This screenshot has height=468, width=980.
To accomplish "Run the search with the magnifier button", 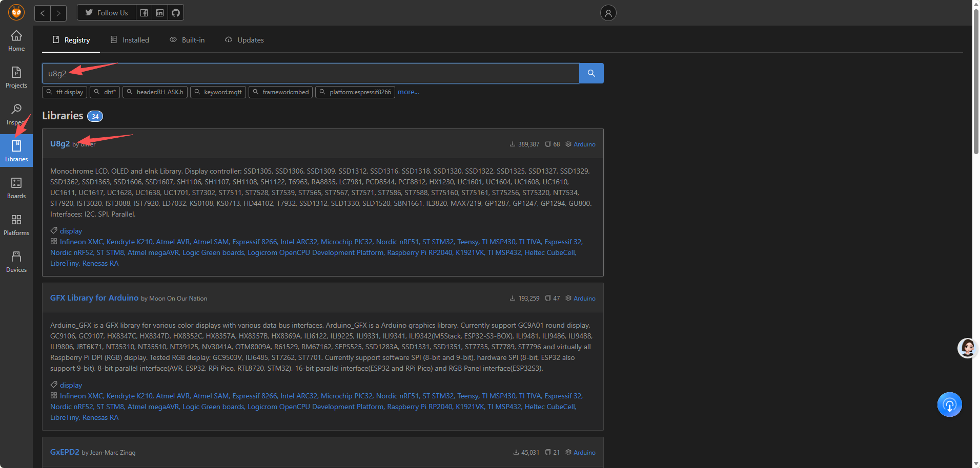I will [591, 73].
